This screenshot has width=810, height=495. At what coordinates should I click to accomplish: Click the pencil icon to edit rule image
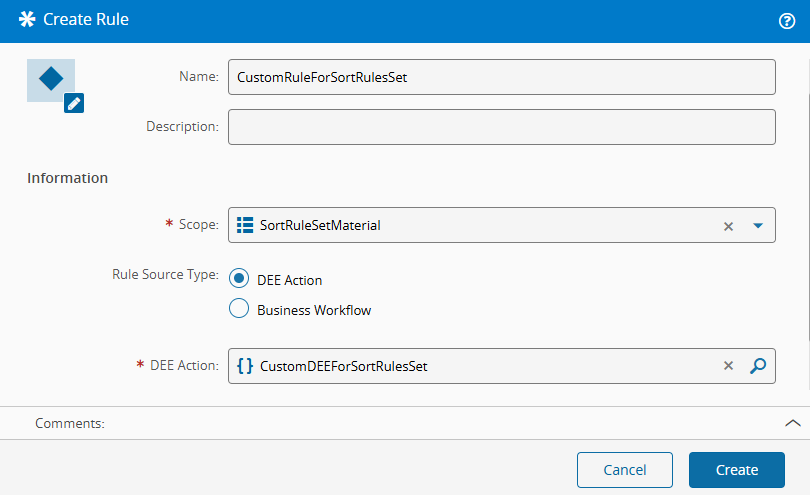74,103
